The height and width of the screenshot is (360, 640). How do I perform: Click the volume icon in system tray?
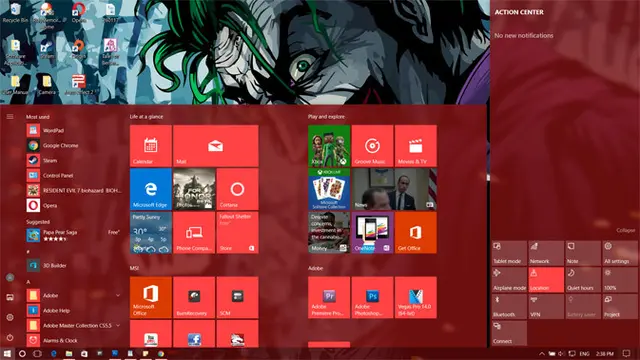pos(562,353)
